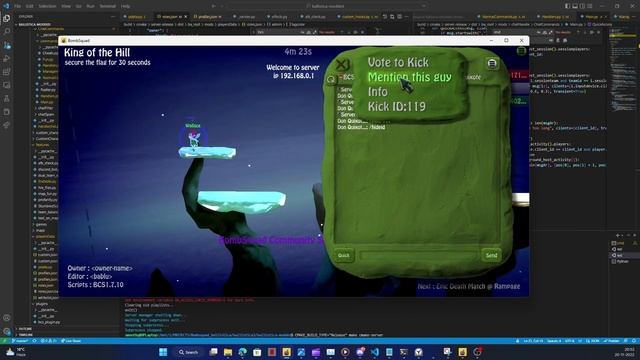Open the Selection menu in VS Code
This screenshot has height=360, width=640.
47,6
